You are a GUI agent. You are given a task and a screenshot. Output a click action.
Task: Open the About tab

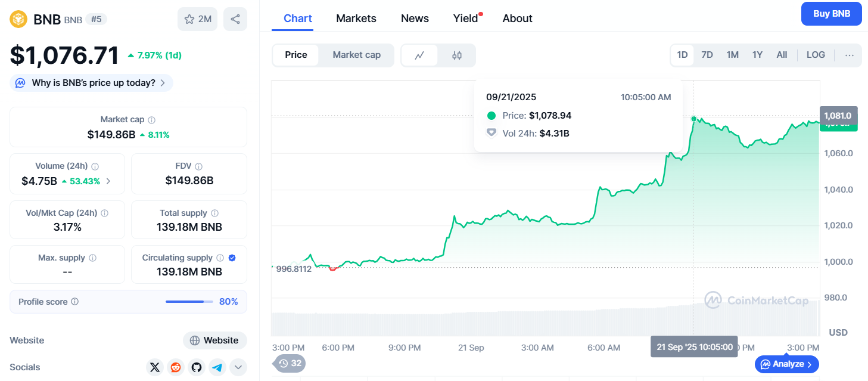[x=517, y=18]
